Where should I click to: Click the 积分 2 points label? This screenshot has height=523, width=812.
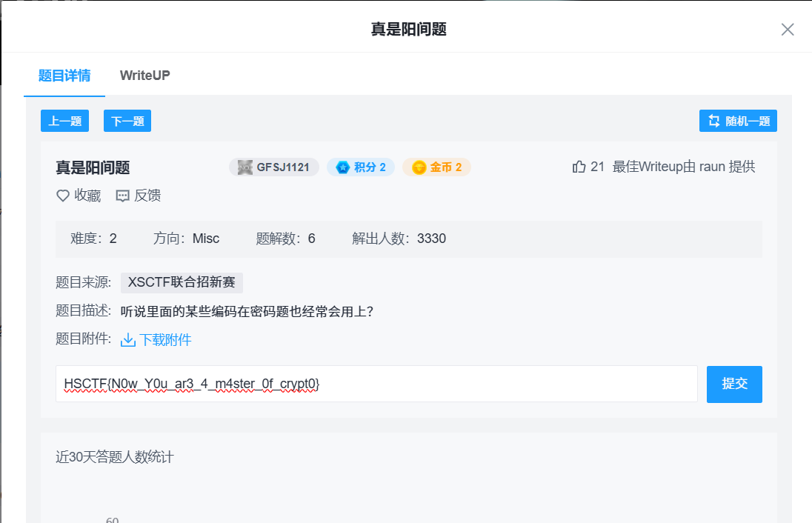tap(370, 167)
